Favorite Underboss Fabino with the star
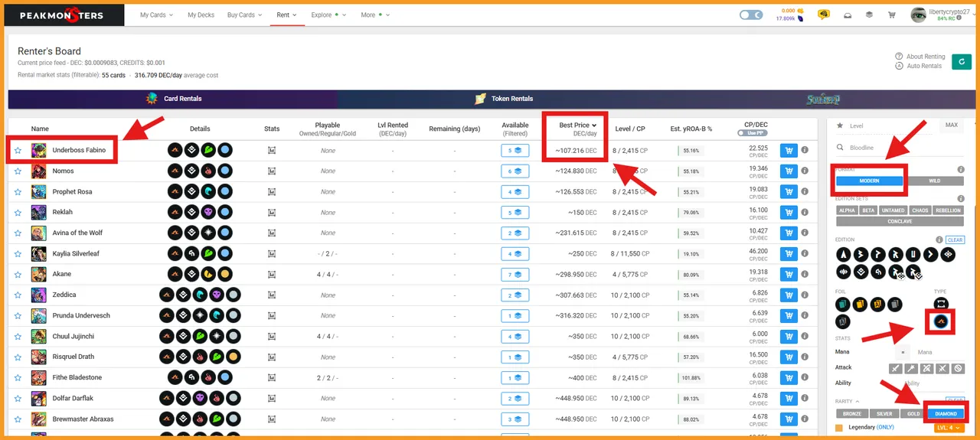 18,151
